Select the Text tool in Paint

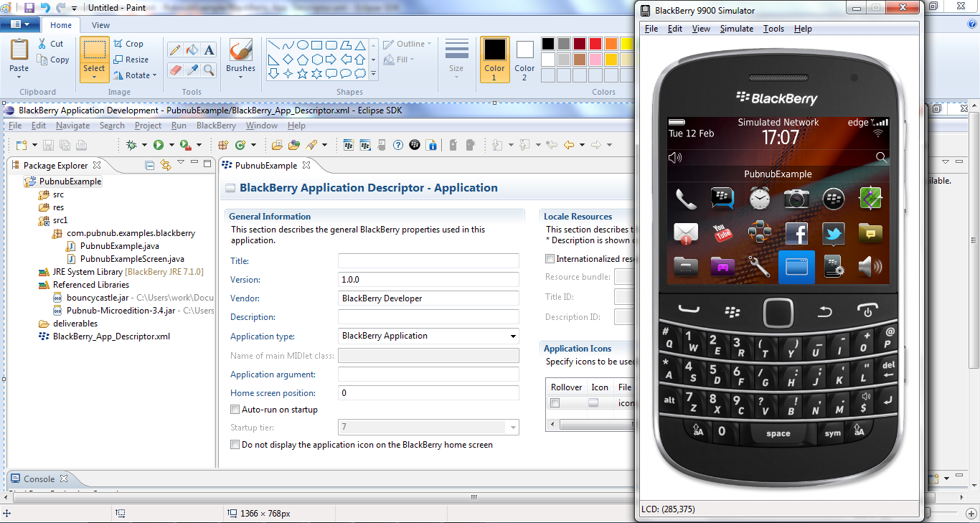click(209, 50)
